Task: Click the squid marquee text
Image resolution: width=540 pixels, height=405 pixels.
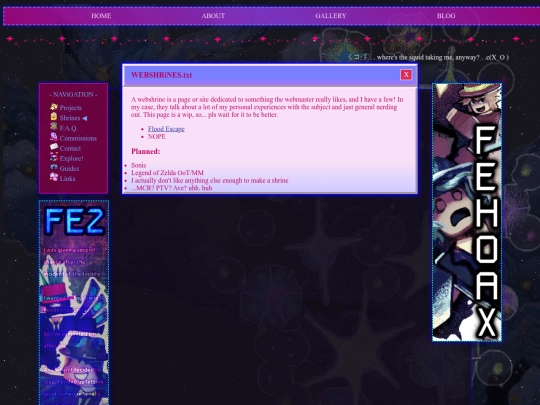Action: tap(428, 57)
